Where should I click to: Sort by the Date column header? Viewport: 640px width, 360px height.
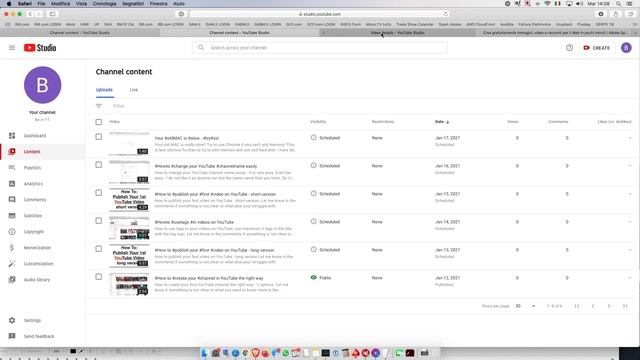pyautogui.click(x=442, y=122)
